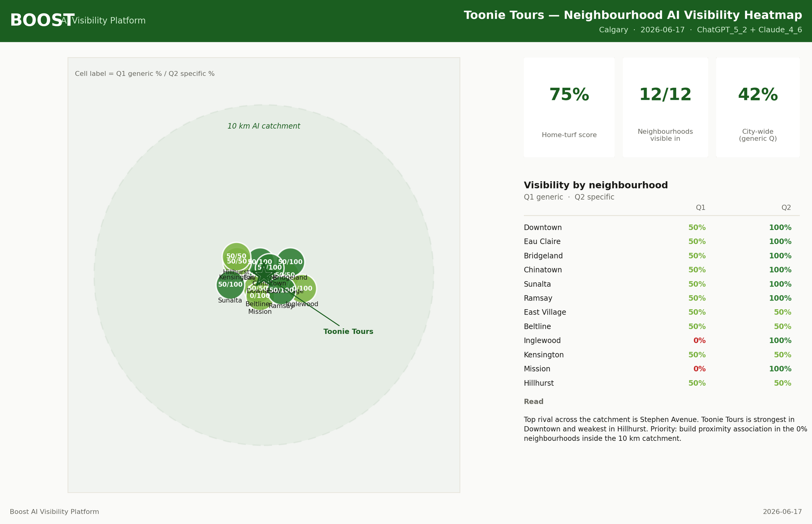The image size is (812, 524).
Task: Select the East Village row name in table
Action: [545, 313]
